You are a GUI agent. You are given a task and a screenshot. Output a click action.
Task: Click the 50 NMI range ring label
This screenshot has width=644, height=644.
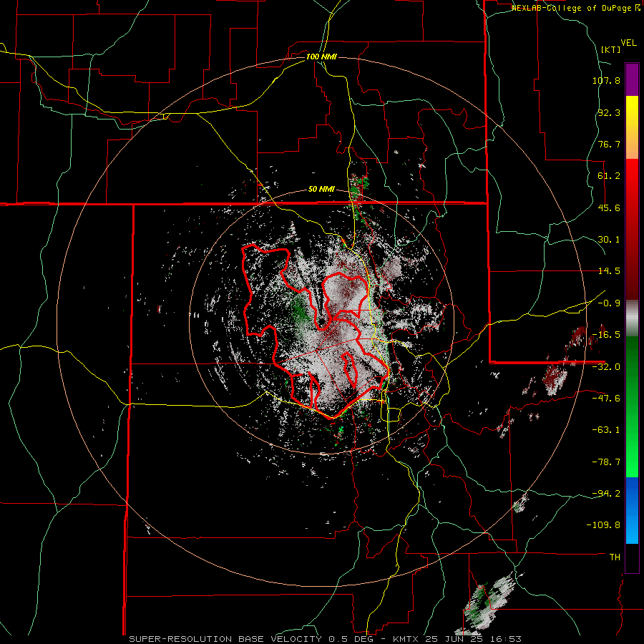(x=321, y=190)
